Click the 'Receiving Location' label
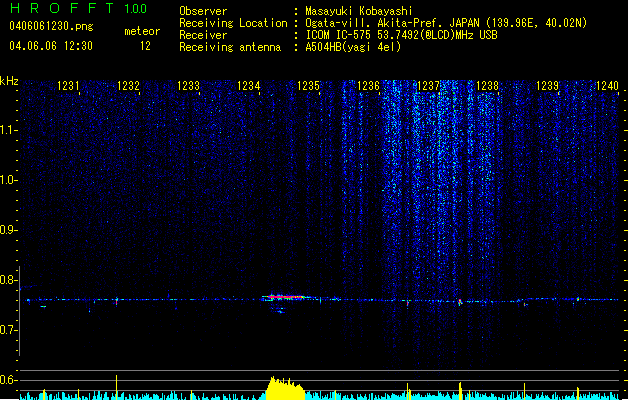 233,23
